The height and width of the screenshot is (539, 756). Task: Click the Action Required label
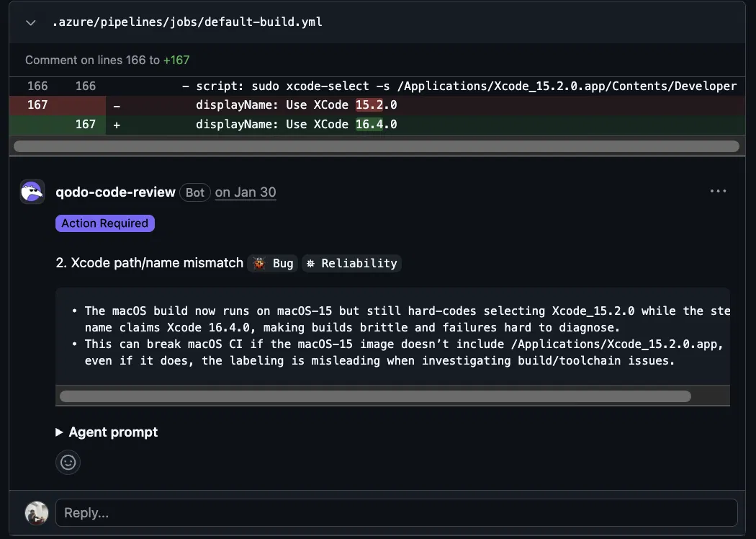pos(104,223)
